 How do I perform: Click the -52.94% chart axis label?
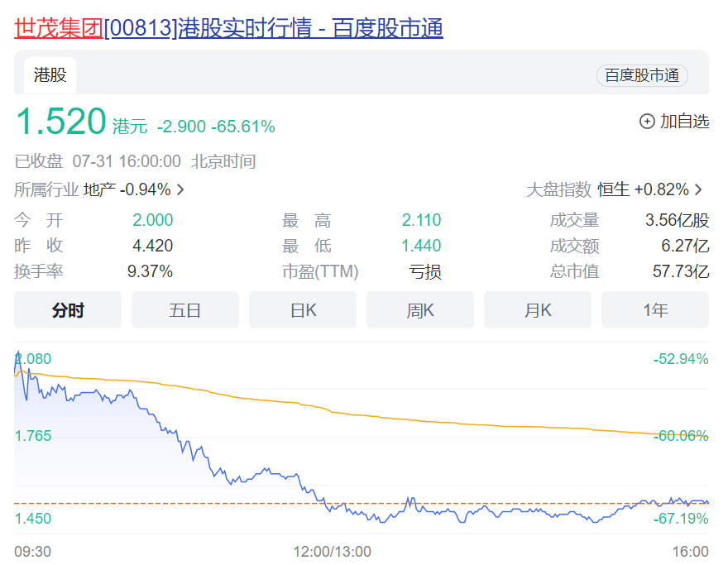click(x=681, y=359)
